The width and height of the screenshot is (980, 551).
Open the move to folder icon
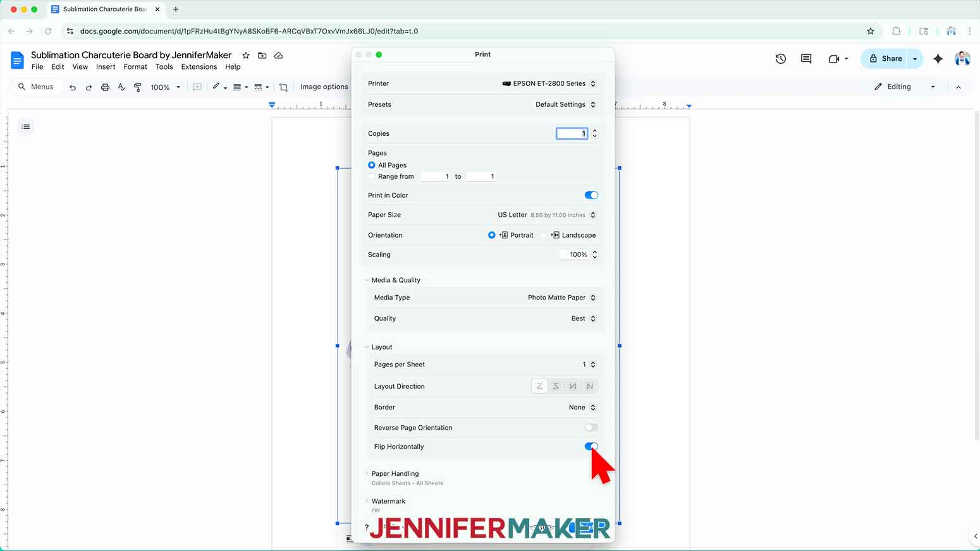(x=262, y=56)
